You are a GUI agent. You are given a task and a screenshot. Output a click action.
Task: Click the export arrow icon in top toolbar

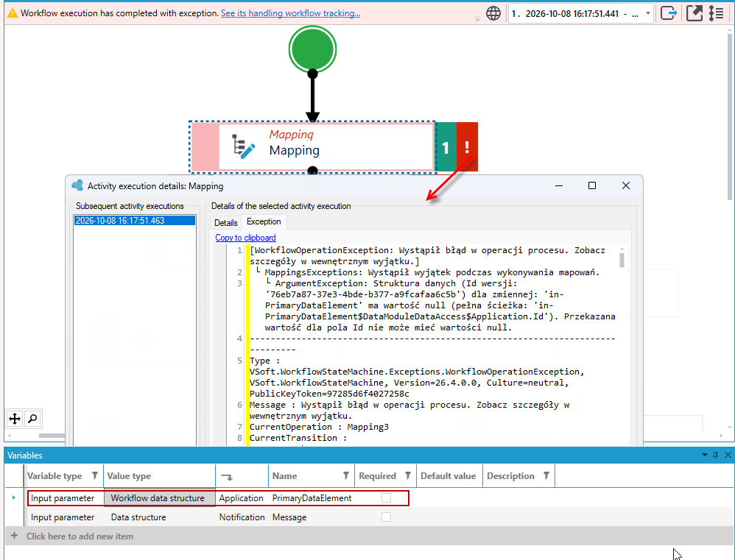coord(669,13)
